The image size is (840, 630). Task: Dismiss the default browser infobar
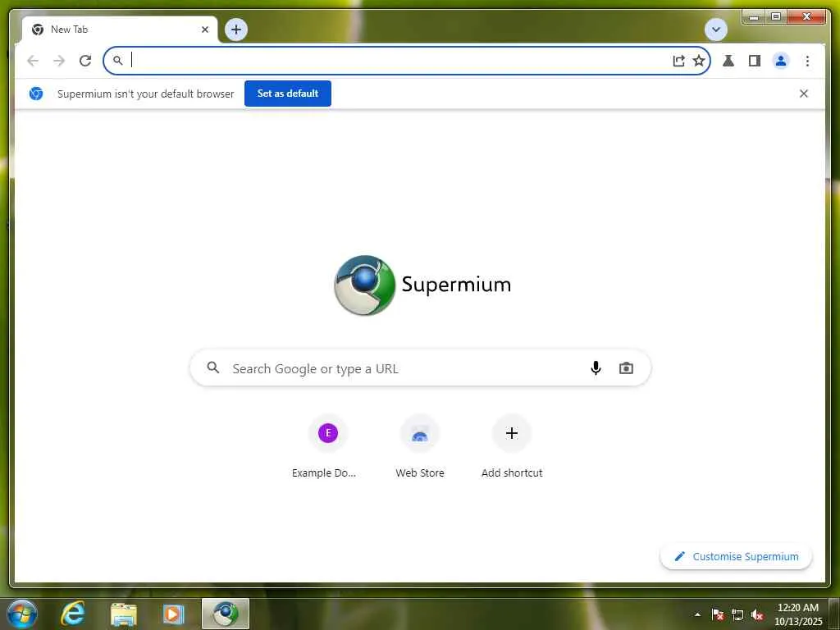(x=803, y=94)
